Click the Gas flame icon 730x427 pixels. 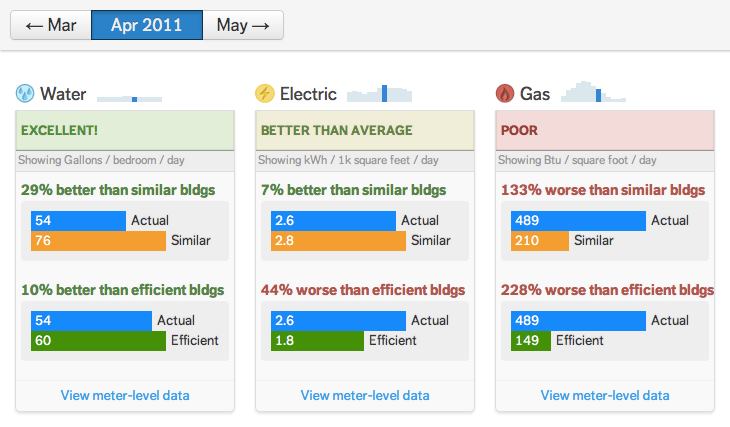[x=505, y=94]
